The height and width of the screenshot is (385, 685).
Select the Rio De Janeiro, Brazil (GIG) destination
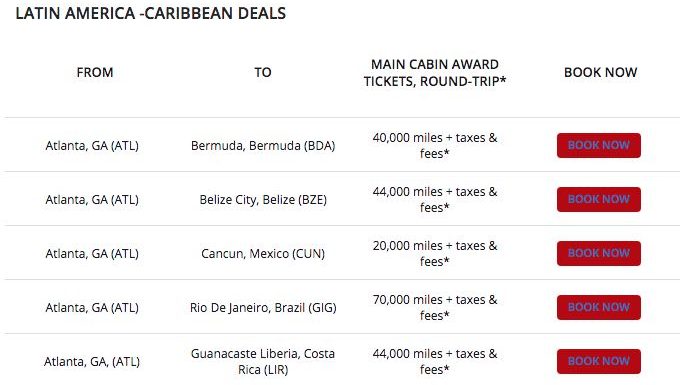tap(263, 308)
